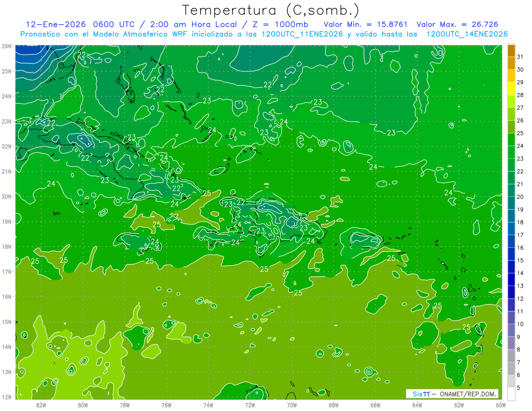This screenshot has width=532, height=411.
Task: Click the '66W' longitude axis label
Action: (x=375, y=405)
